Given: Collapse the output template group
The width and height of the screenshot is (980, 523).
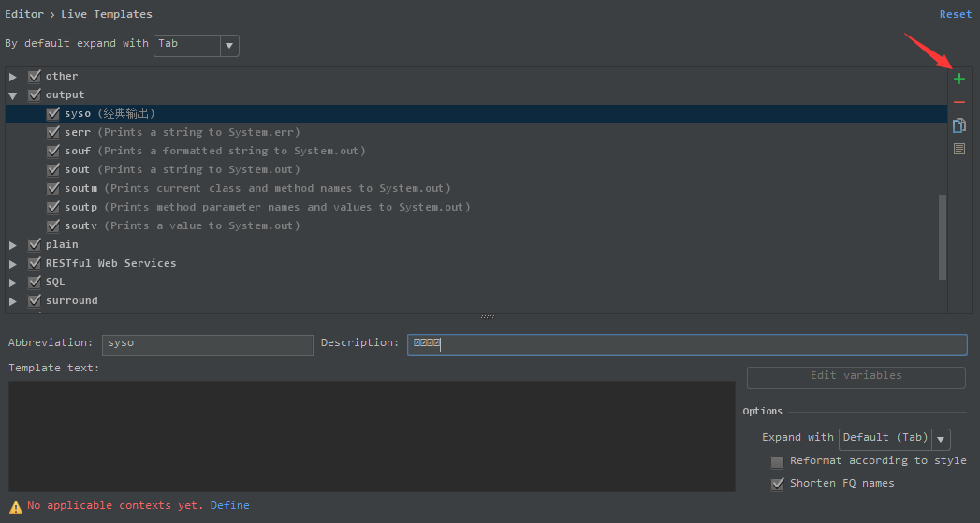Looking at the screenshot, I should (13, 95).
